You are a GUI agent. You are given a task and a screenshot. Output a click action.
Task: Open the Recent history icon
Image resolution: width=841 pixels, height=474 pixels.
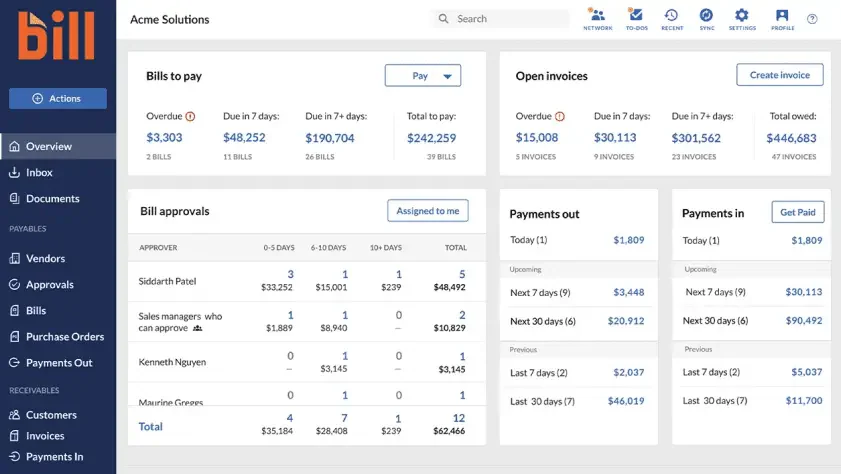point(672,19)
